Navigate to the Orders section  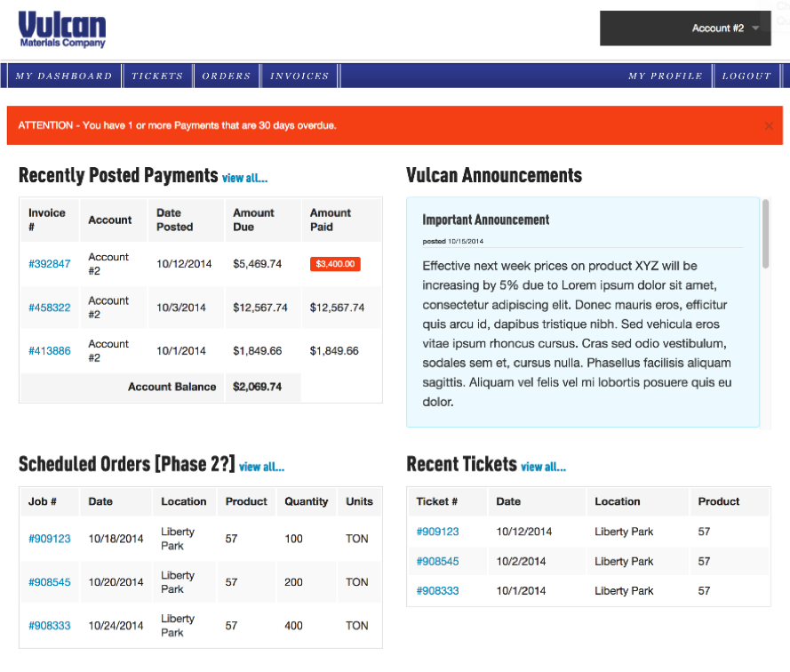[227, 76]
